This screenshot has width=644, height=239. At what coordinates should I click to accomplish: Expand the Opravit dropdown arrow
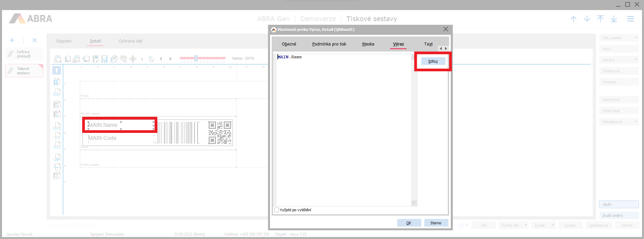point(636,60)
